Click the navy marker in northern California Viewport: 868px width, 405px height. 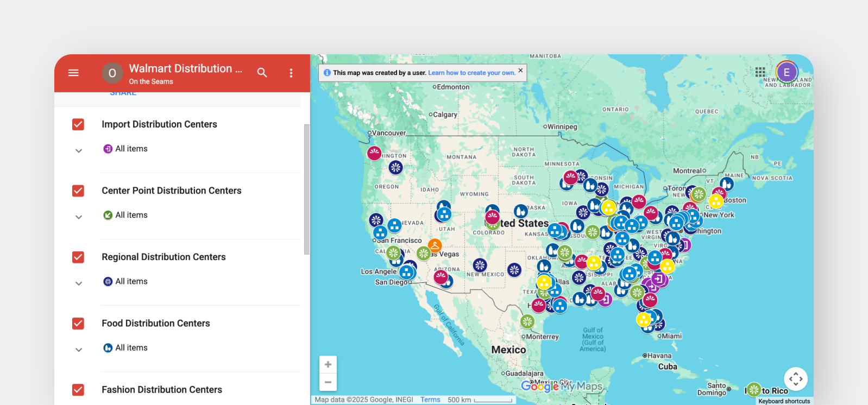click(376, 220)
